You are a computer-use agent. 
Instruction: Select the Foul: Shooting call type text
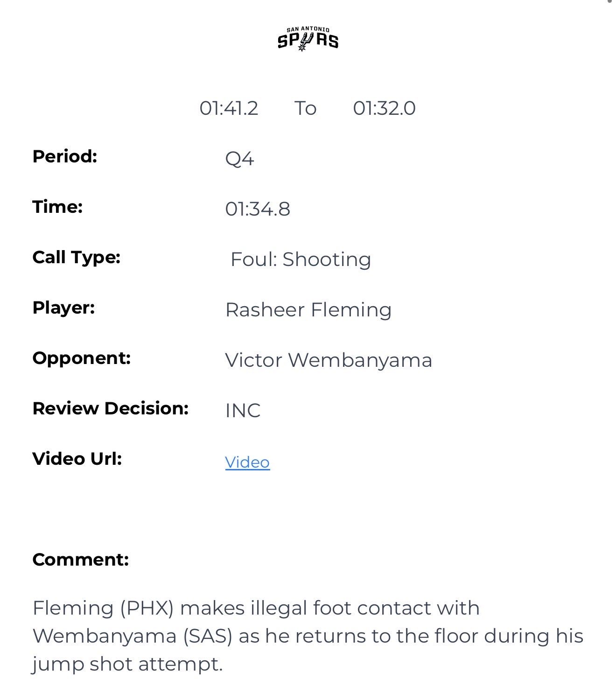tap(301, 259)
